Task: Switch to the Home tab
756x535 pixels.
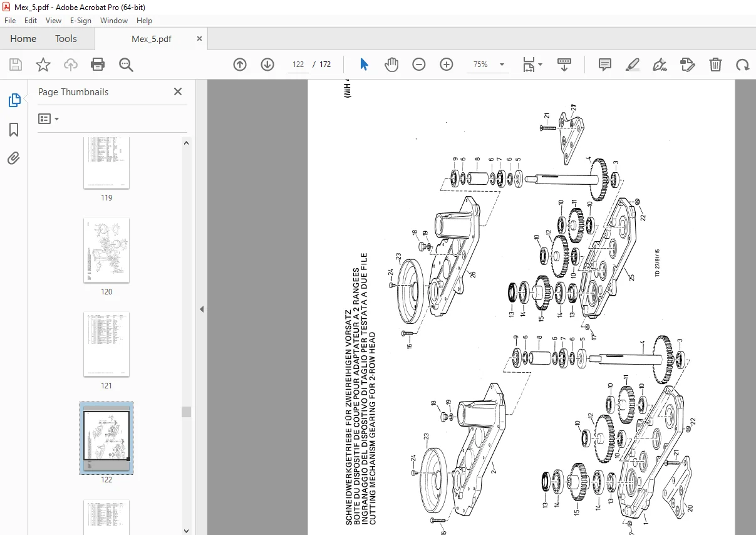Action: (23, 38)
